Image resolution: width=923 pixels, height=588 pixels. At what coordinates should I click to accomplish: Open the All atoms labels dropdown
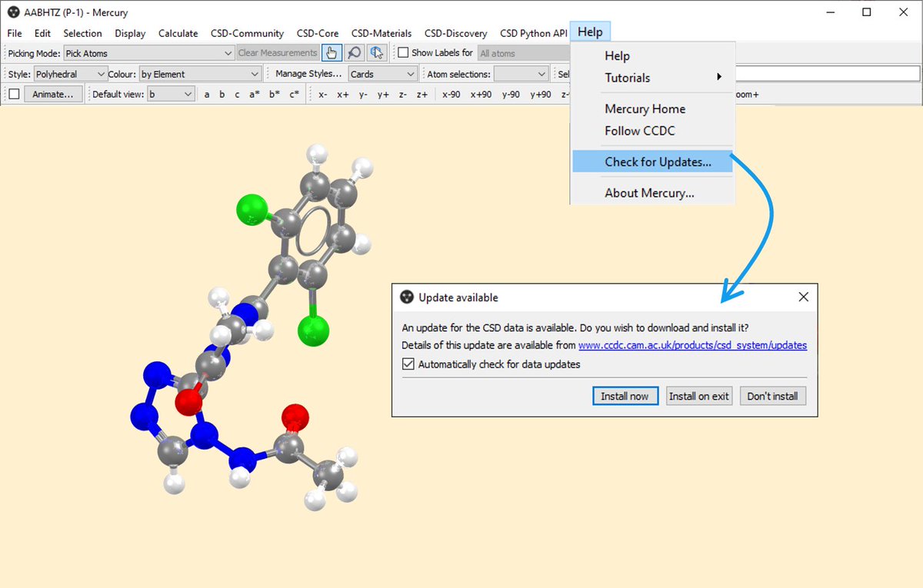525,53
